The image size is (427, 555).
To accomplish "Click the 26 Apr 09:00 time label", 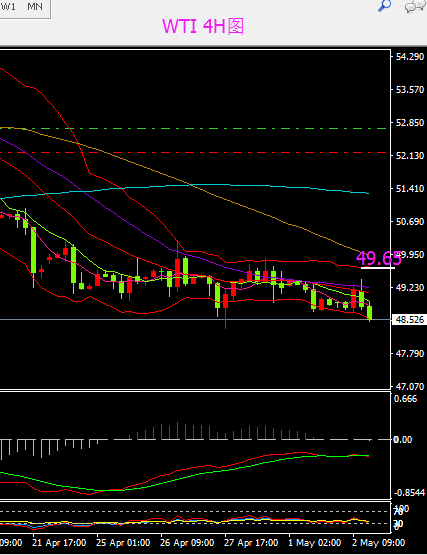I will tap(187, 543).
